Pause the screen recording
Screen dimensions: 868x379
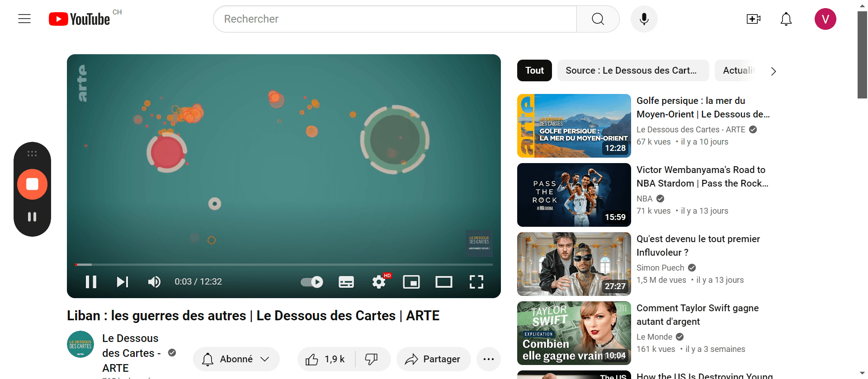coord(32,217)
